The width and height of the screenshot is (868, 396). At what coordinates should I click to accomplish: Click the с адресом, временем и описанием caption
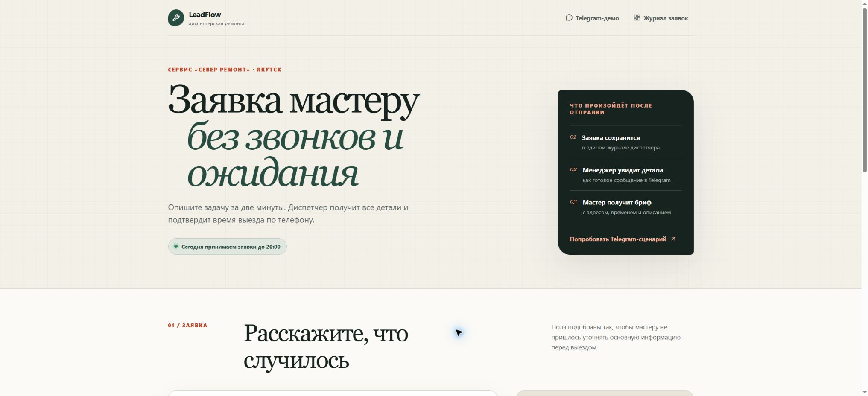[627, 213]
